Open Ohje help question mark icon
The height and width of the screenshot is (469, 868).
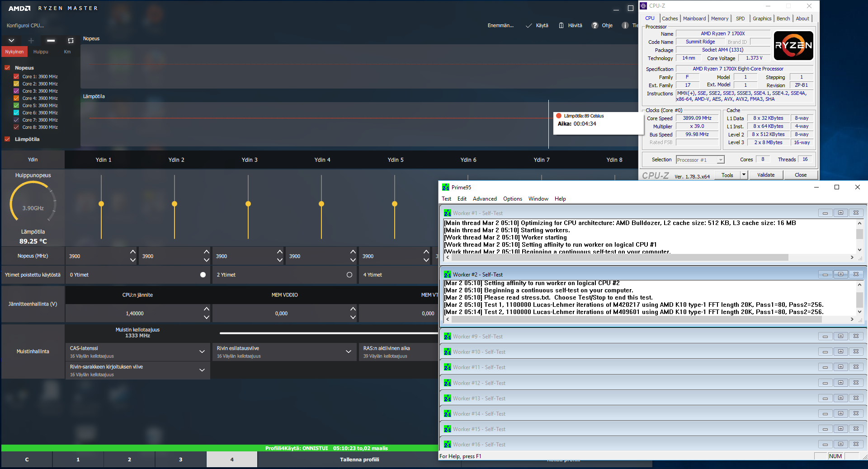point(595,25)
